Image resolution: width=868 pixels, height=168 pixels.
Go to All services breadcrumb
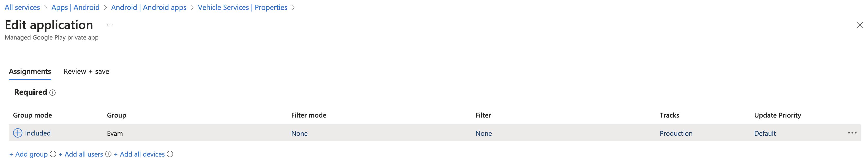[x=22, y=7]
